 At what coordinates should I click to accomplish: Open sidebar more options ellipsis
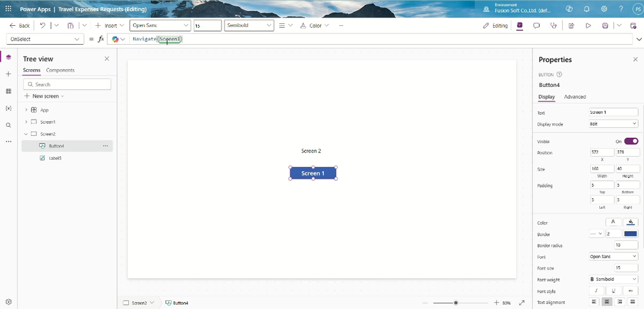coord(9,142)
